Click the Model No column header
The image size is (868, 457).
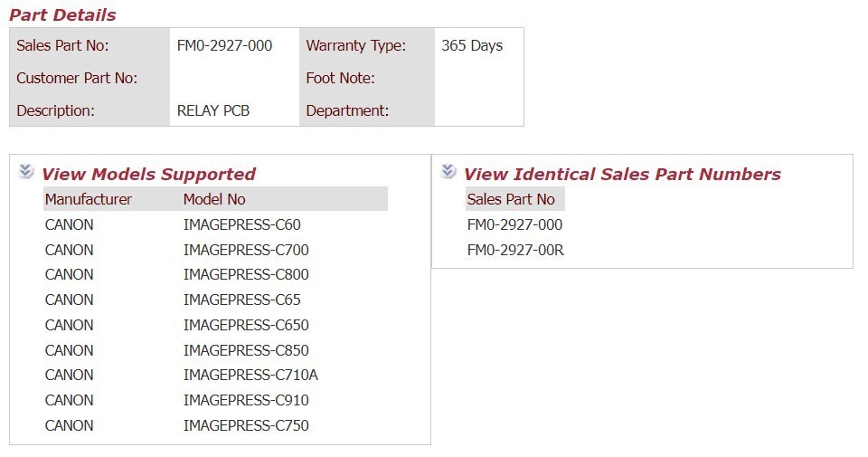[x=214, y=199]
